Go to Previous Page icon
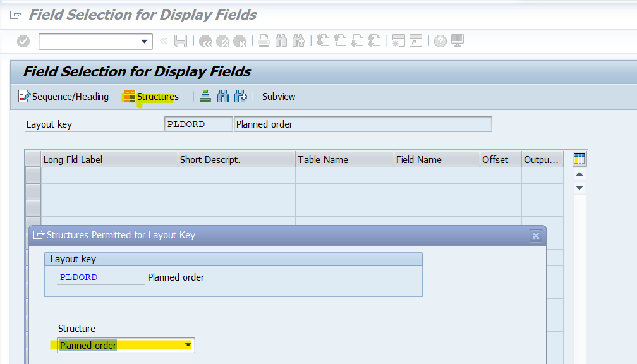This screenshot has height=364, width=637. 340,40
